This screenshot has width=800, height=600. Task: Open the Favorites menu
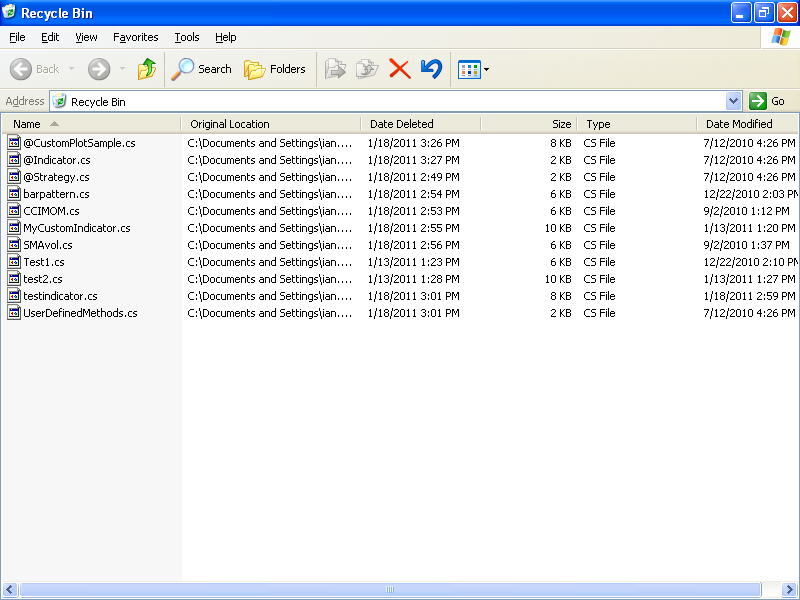click(136, 37)
